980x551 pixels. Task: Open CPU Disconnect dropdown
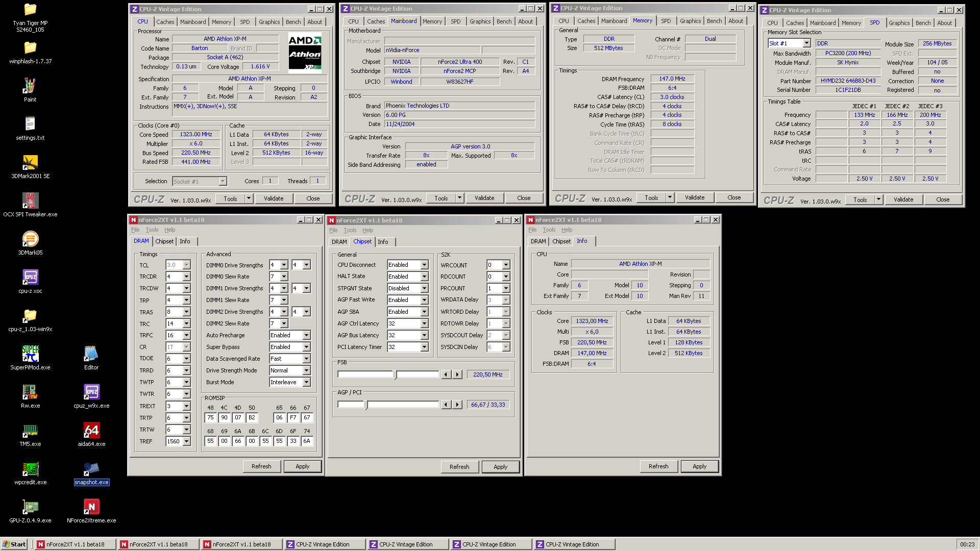[x=424, y=265]
